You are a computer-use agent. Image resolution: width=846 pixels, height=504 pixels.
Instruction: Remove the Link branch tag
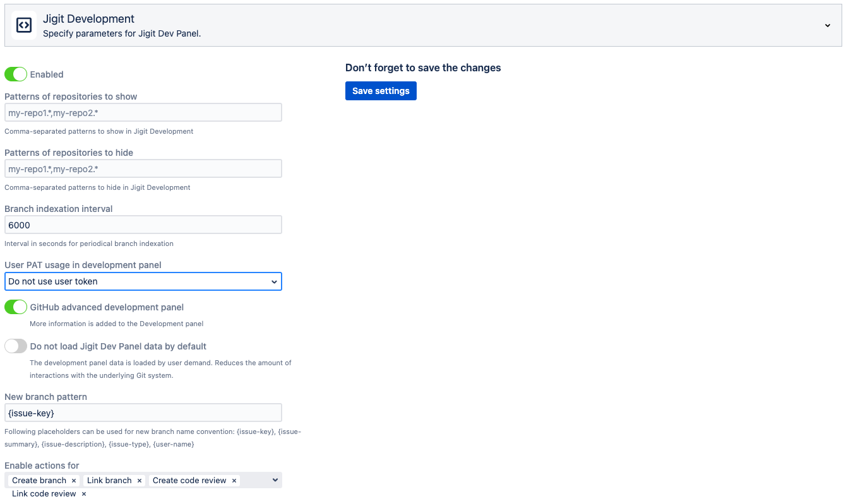click(140, 481)
